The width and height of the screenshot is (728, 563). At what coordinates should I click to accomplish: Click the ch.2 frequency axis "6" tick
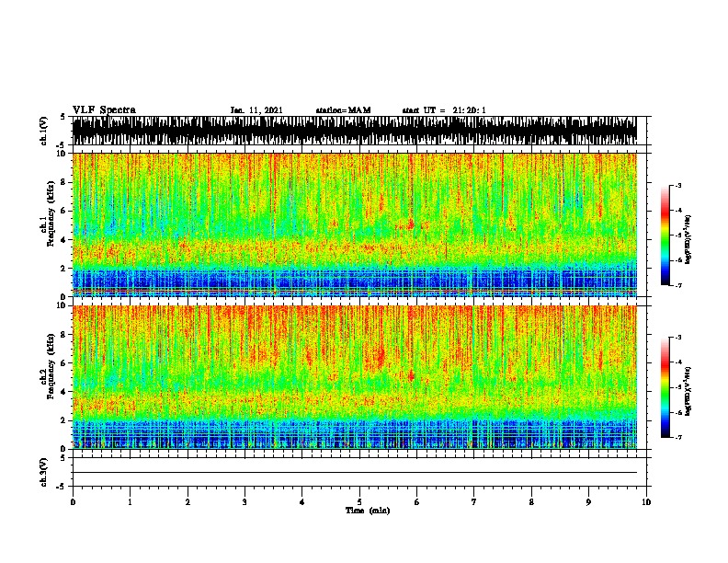[x=64, y=363]
